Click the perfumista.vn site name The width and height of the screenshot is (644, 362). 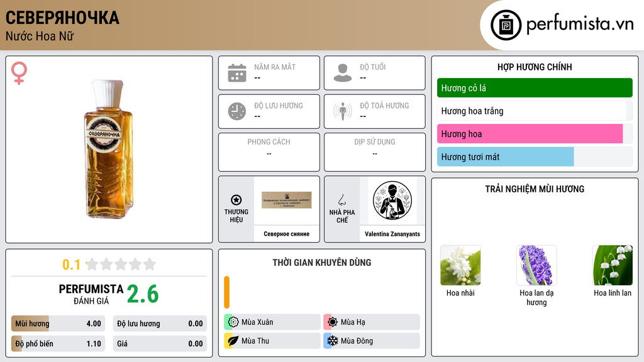click(580, 25)
